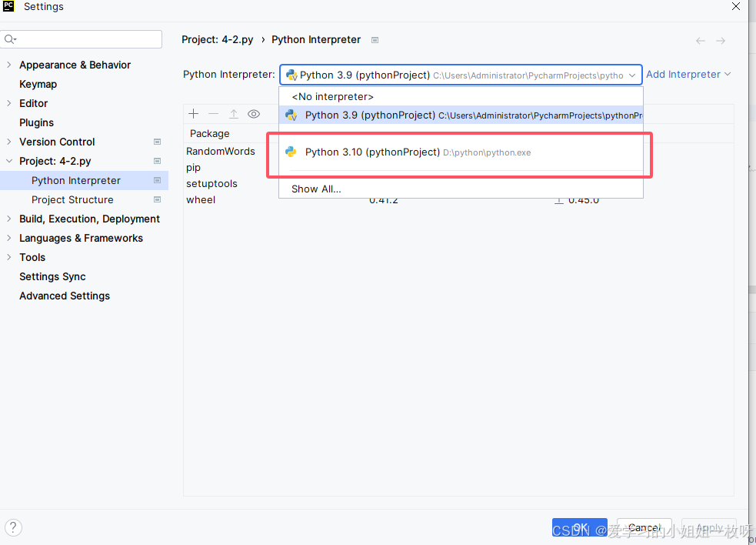Viewport: 756px width, 545px height.
Task: Open the Add Interpreter dropdown
Action: point(688,75)
